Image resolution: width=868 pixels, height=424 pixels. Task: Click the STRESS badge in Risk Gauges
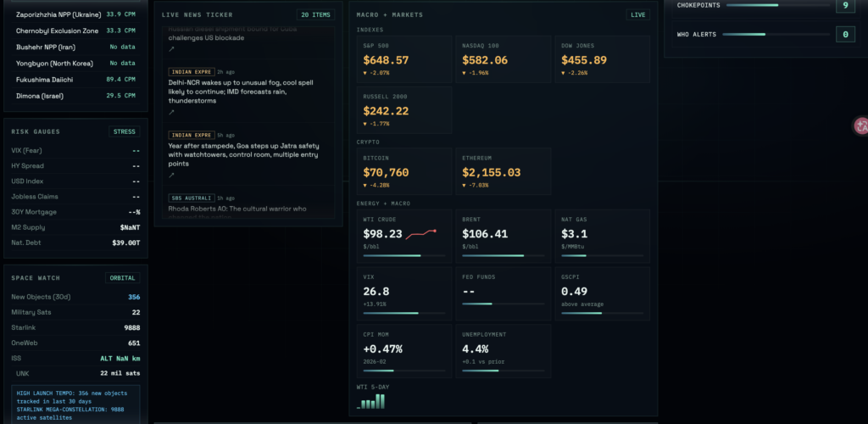tap(124, 131)
